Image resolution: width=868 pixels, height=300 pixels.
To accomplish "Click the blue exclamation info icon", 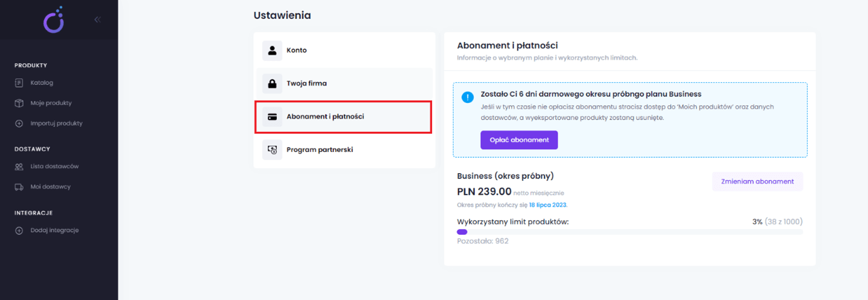I will [468, 97].
